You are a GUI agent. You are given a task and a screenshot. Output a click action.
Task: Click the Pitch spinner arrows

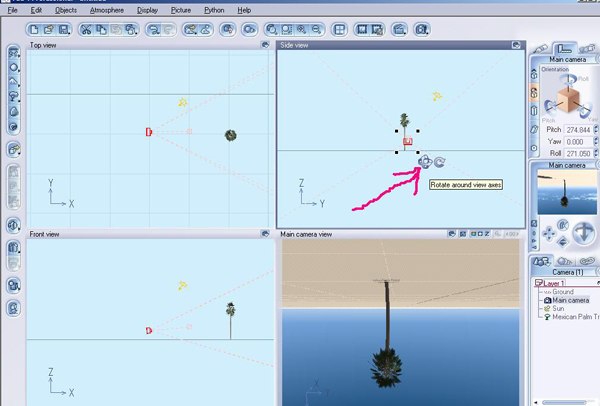point(596,130)
